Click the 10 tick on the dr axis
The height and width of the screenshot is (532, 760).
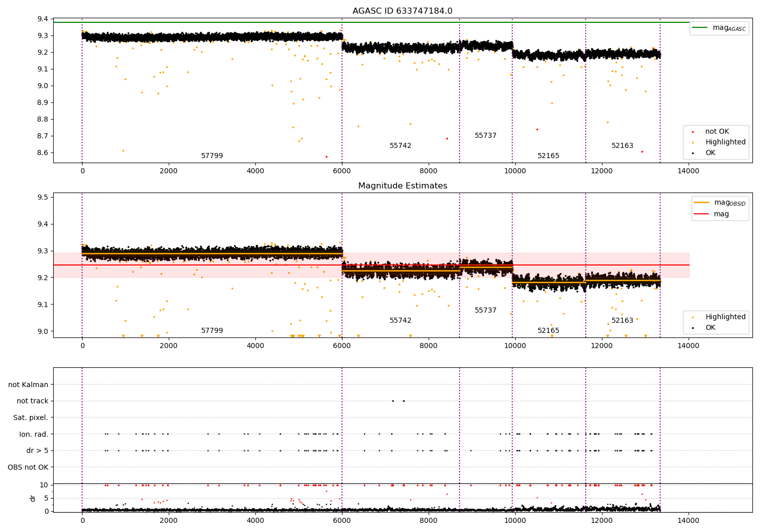click(44, 485)
